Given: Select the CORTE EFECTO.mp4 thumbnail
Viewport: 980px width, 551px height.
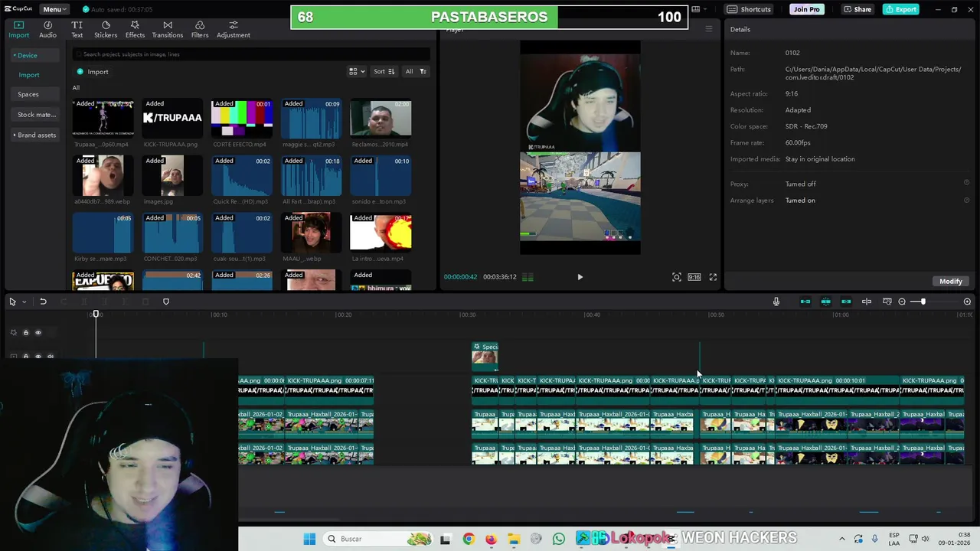Looking at the screenshot, I should [x=242, y=118].
